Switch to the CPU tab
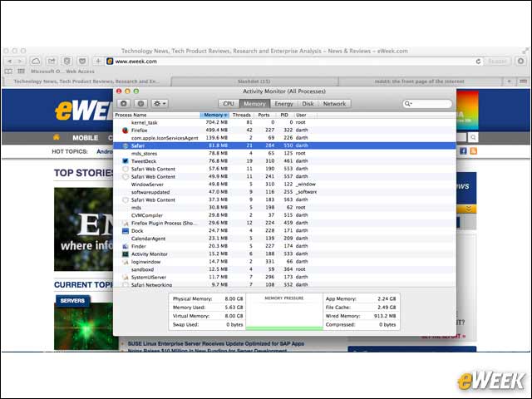Viewport: 532px width, 399px height. (229, 103)
